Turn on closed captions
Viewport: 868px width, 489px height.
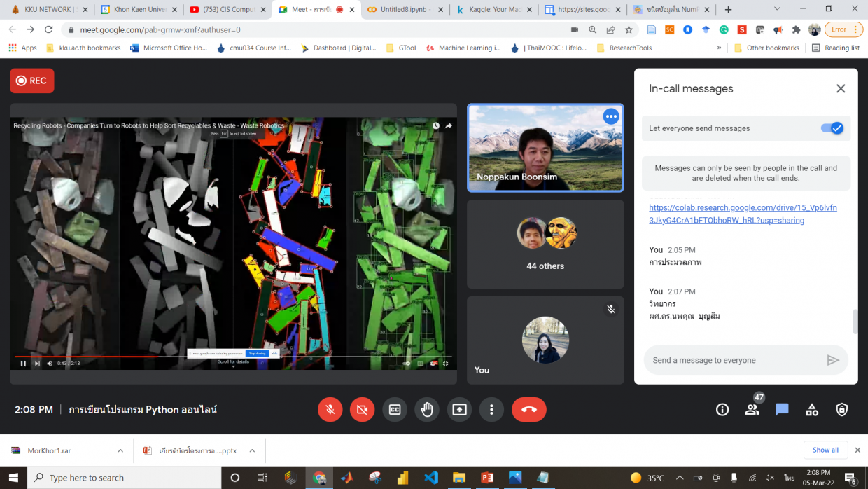(x=395, y=410)
